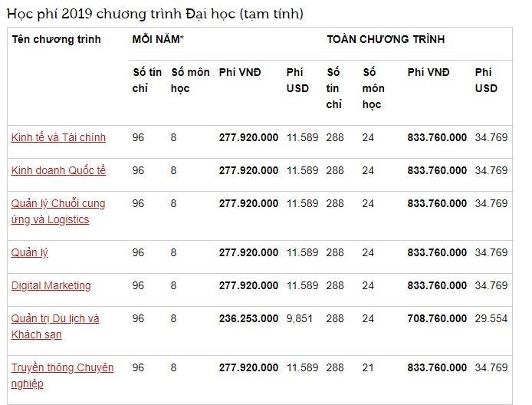Click the Tên chương trình column header
The image size is (532, 405).
pyautogui.click(x=56, y=39)
